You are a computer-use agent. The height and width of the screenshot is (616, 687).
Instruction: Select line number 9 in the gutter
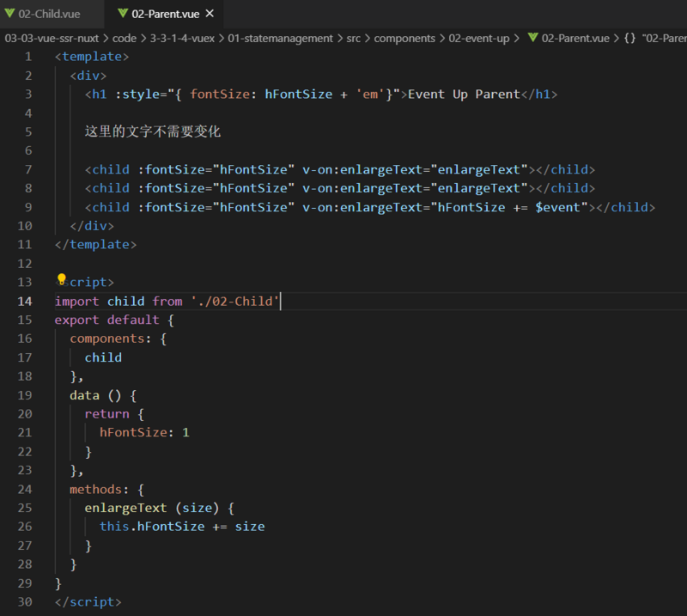(x=28, y=207)
